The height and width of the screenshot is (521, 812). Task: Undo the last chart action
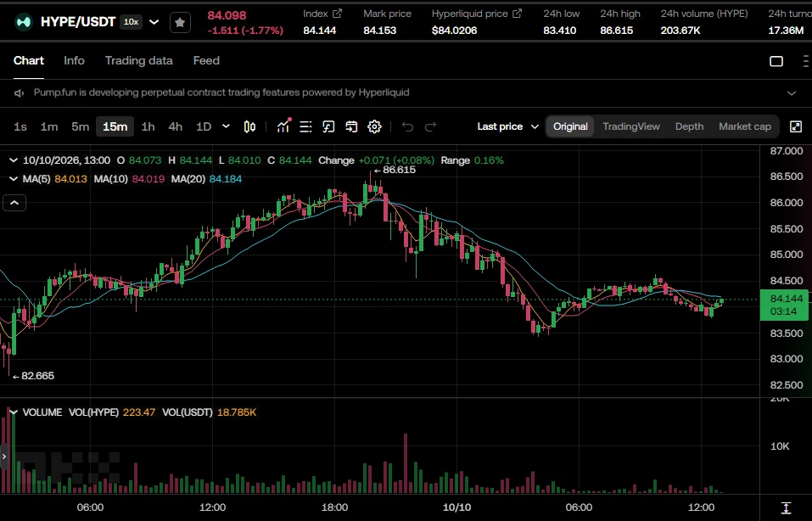(x=407, y=127)
